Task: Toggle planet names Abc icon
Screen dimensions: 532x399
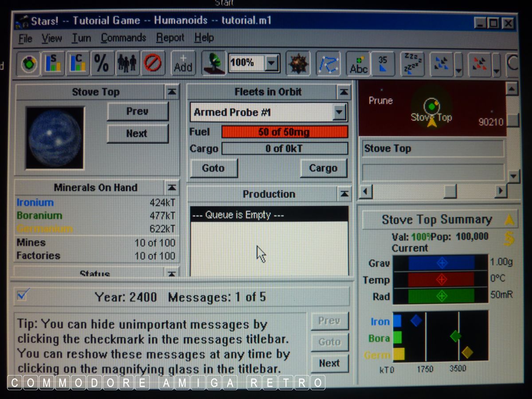Action: 358,64
